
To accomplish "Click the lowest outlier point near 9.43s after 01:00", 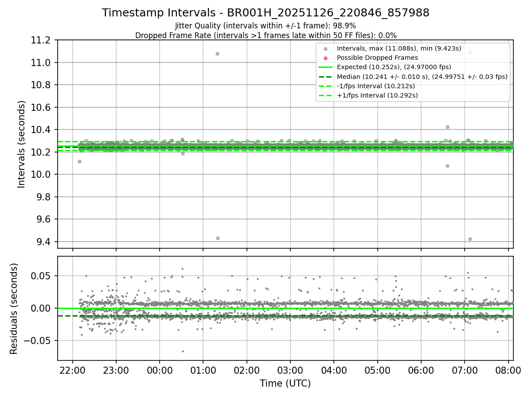I will 218,238.
